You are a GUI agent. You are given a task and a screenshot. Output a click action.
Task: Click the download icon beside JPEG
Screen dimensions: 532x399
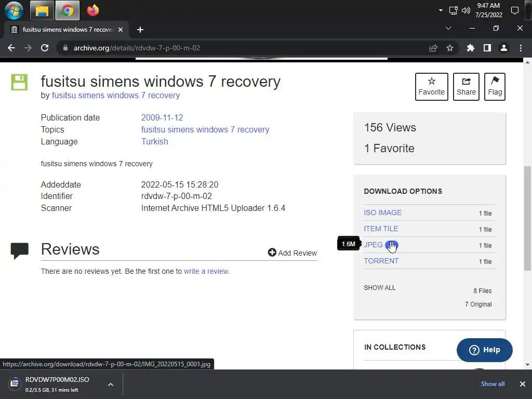point(392,245)
